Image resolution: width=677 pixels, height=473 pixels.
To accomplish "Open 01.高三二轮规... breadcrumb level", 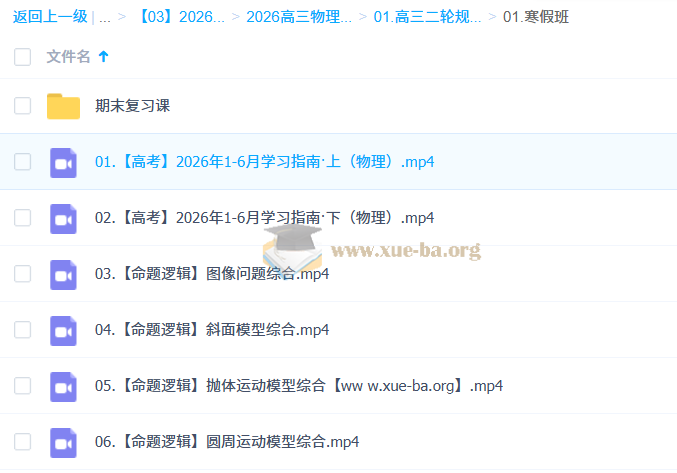I will coord(427,17).
